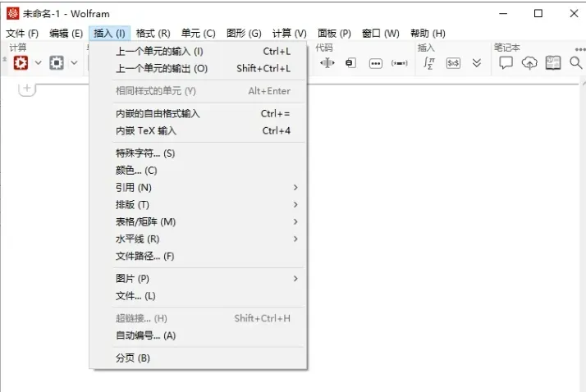Screen dimensions: 586x392
Task: Click the magnifier search icon
Action: (x=576, y=62)
